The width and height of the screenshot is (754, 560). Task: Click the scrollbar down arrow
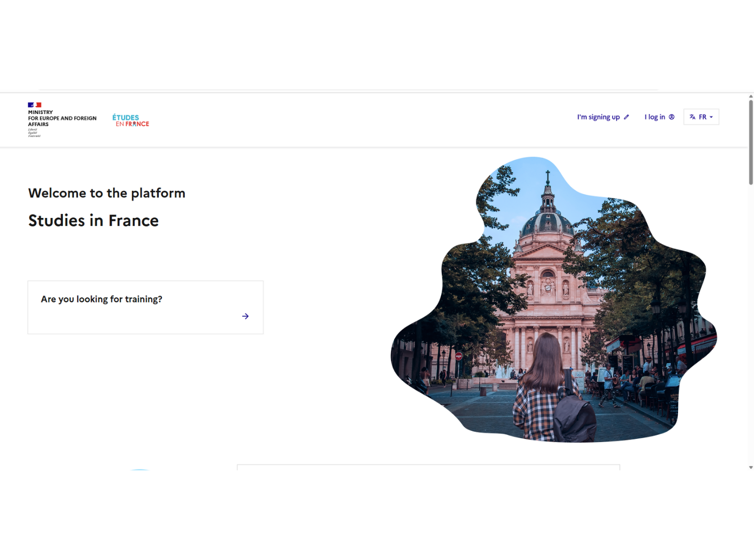(x=750, y=468)
